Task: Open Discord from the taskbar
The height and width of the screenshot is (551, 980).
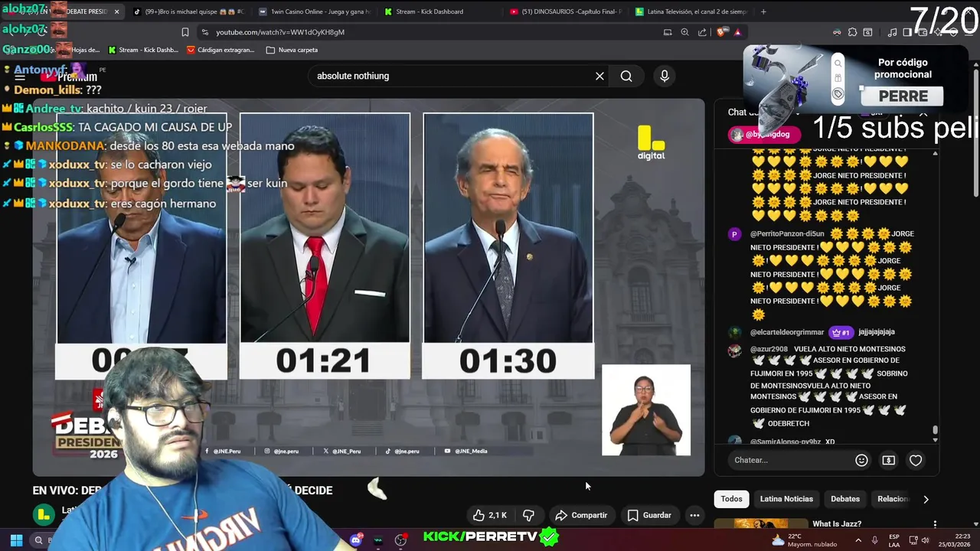Action: click(356, 540)
